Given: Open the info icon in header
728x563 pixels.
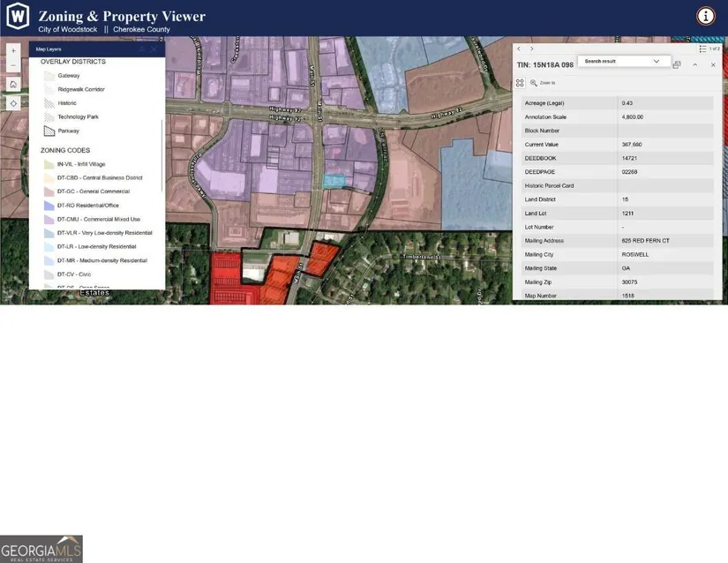Looking at the screenshot, I should (706, 16).
